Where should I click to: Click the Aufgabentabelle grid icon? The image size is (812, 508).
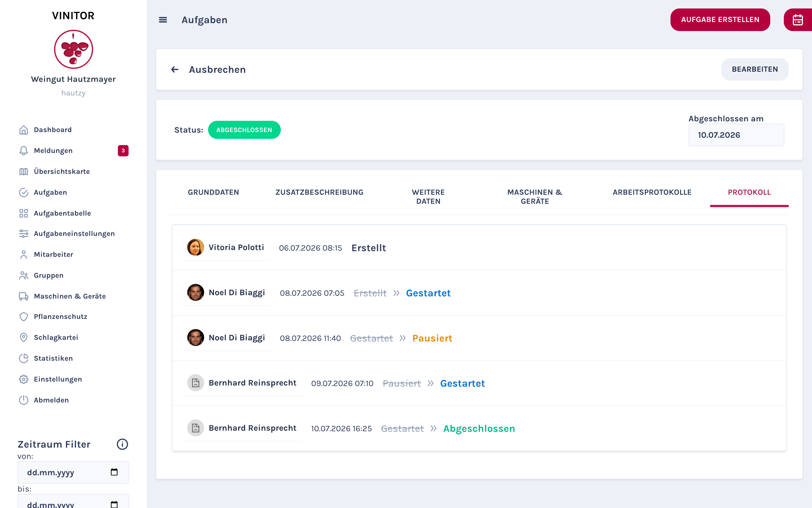point(23,213)
